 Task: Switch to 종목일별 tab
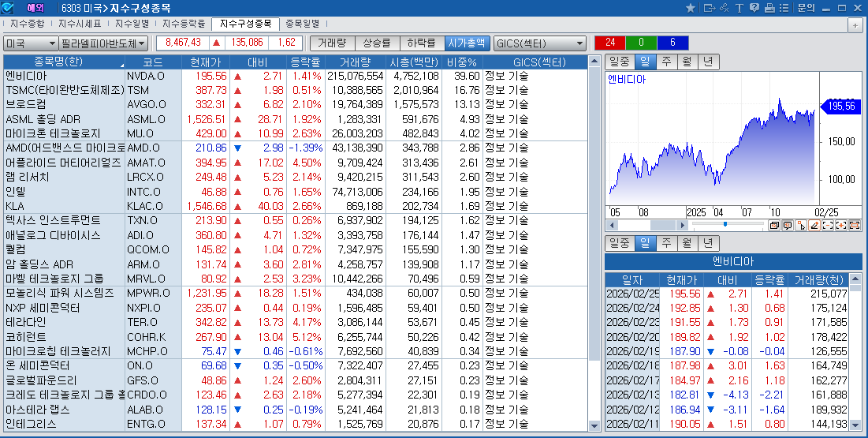point(302,24)
